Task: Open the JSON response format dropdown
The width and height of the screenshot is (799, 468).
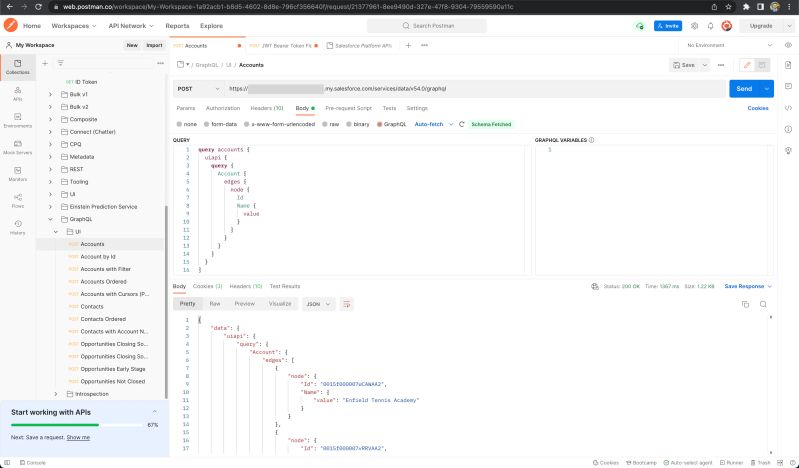Action: (x=318, y=304)
